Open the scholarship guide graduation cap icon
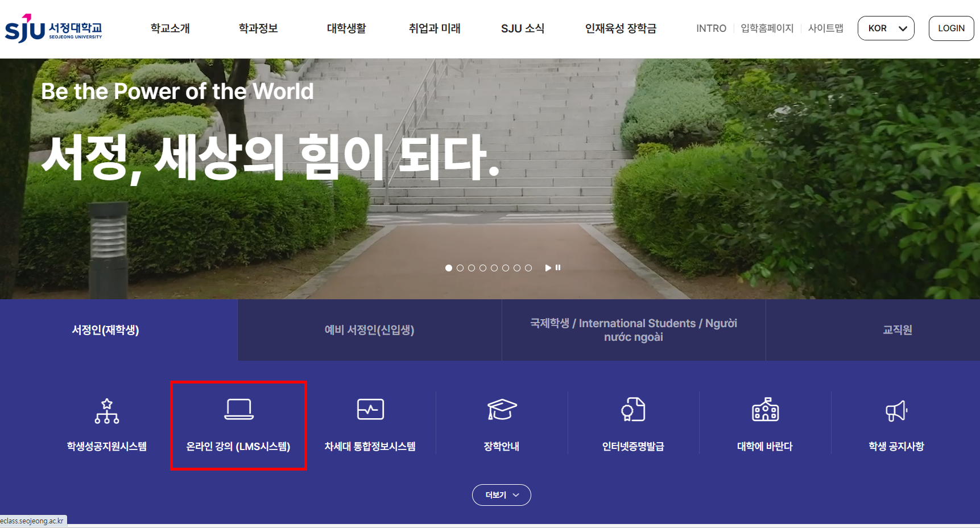This screenshot has height=528, width=980. (502, 410)
